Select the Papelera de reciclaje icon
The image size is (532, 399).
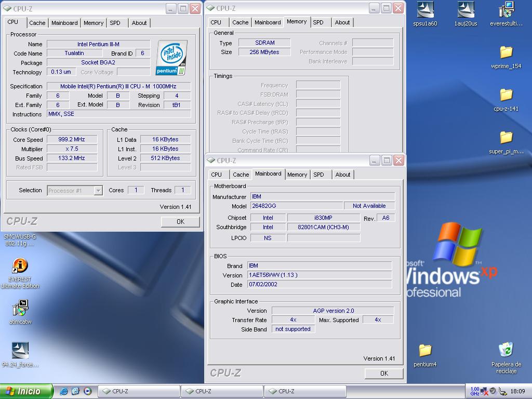(x=506, y=357)
